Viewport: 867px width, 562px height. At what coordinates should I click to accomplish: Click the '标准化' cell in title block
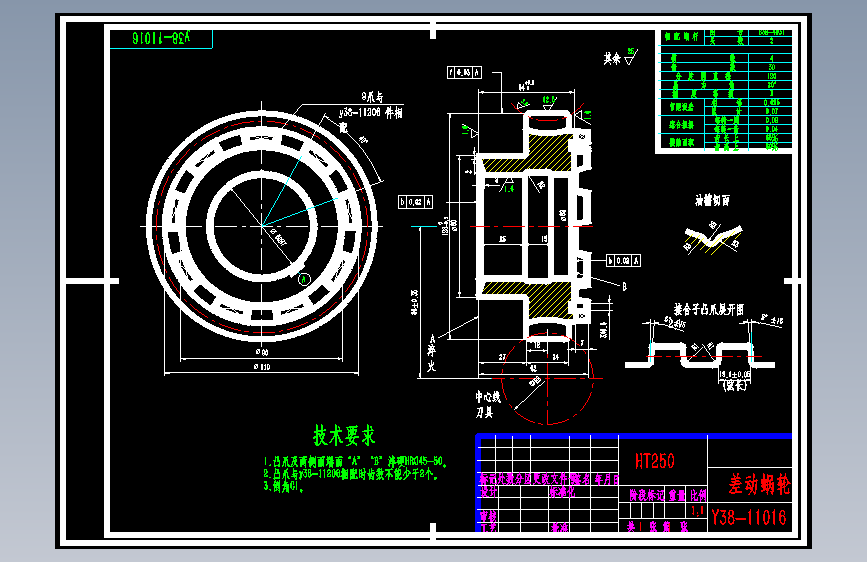click(x=562, y=492)
